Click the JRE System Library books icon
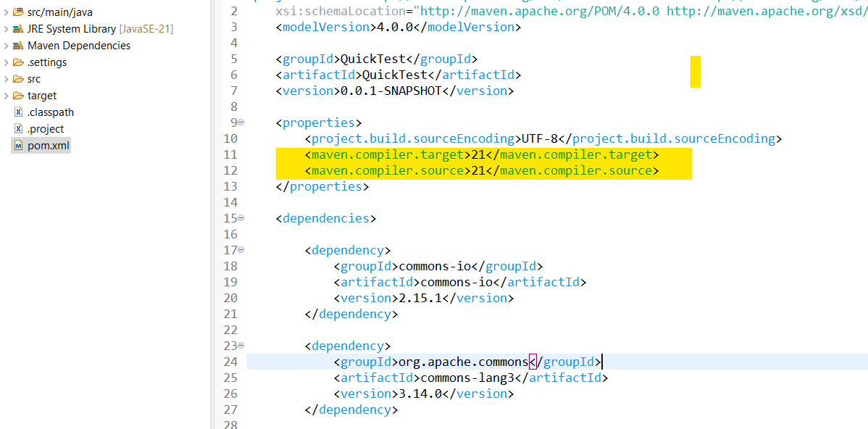The height and width of the screenshot is (429, 868). click(x=18, y=29)
